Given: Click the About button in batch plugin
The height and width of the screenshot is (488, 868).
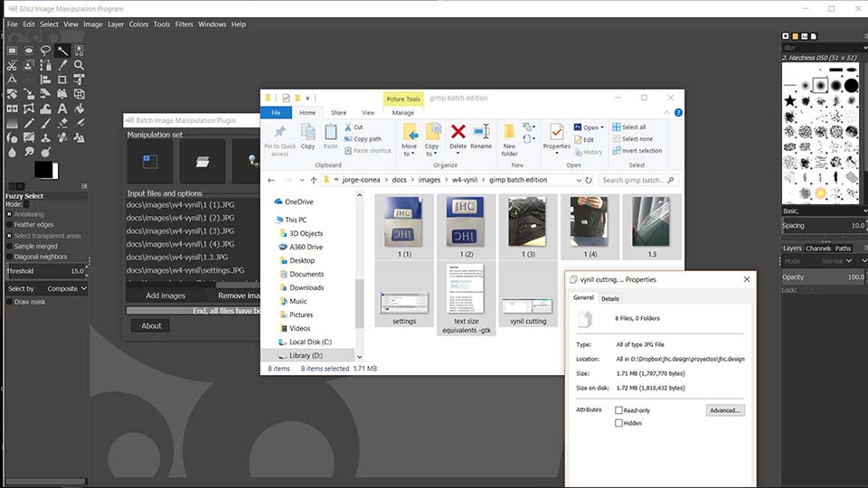Looking at the screenshot, I should (x=151, y=326).
